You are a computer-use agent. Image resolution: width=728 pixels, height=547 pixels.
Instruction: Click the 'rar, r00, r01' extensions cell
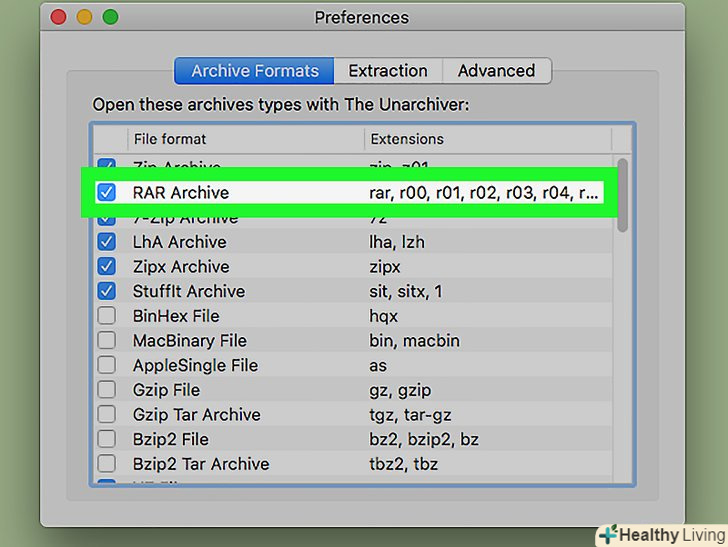[483, 193]
